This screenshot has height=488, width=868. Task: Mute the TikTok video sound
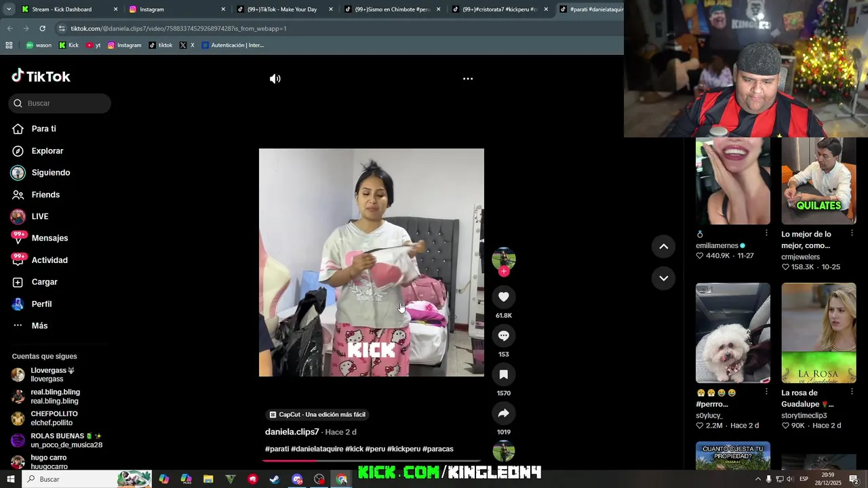[275, 79]
